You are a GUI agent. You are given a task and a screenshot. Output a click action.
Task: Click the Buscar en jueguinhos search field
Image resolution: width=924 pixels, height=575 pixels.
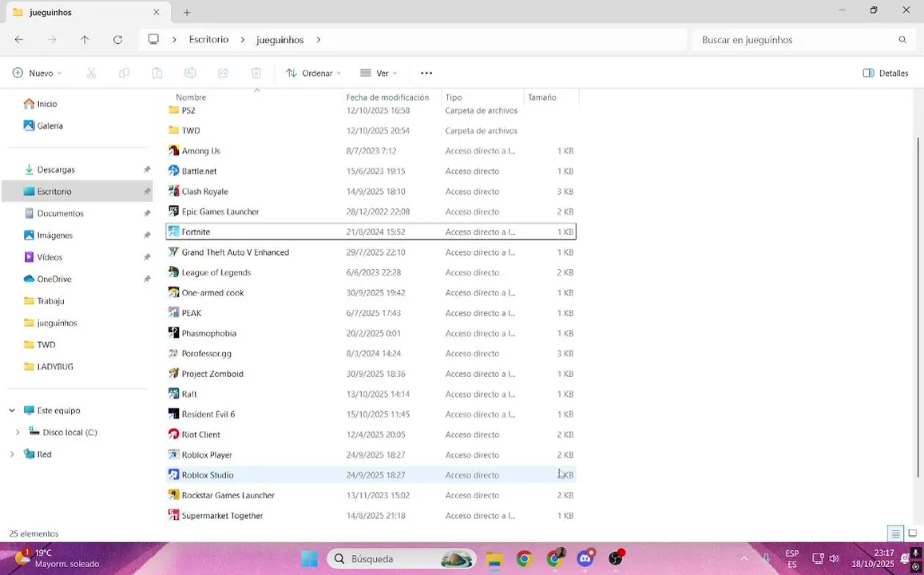[x=802, y=39]
